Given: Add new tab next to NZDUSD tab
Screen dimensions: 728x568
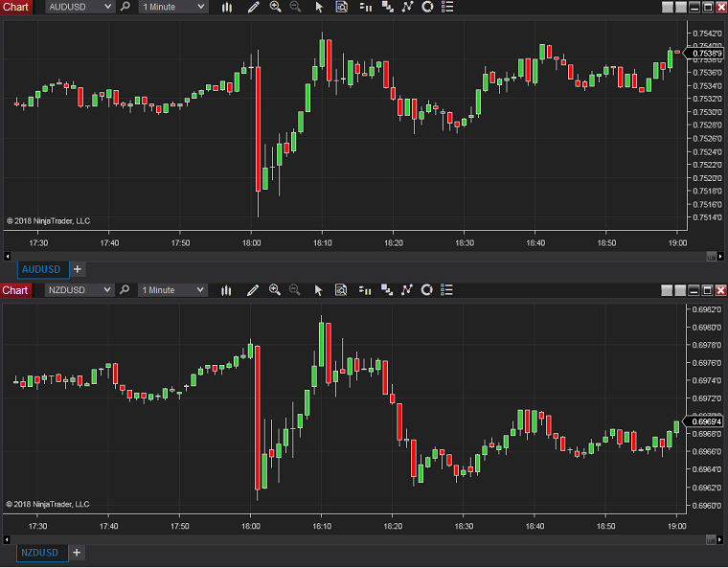Looking at the screenshot, I should pyautogui.click(x=78, y=553).
